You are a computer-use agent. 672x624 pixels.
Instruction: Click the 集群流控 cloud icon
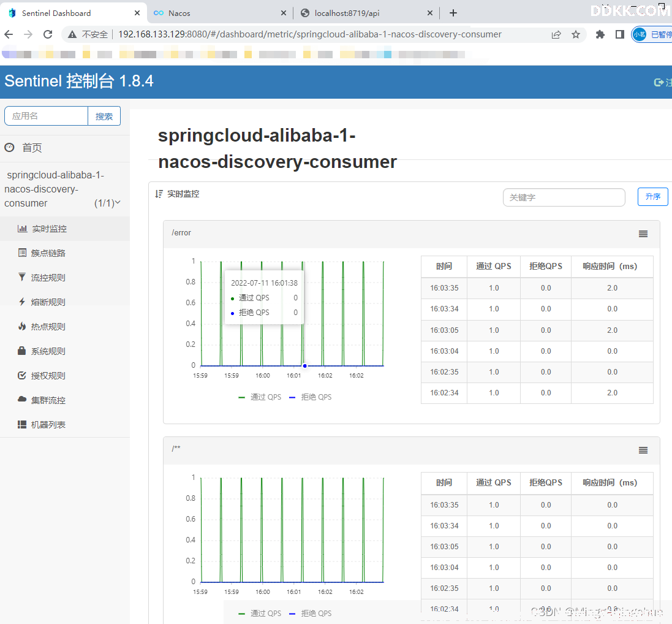pyautogui.click(x=22, y=399)
